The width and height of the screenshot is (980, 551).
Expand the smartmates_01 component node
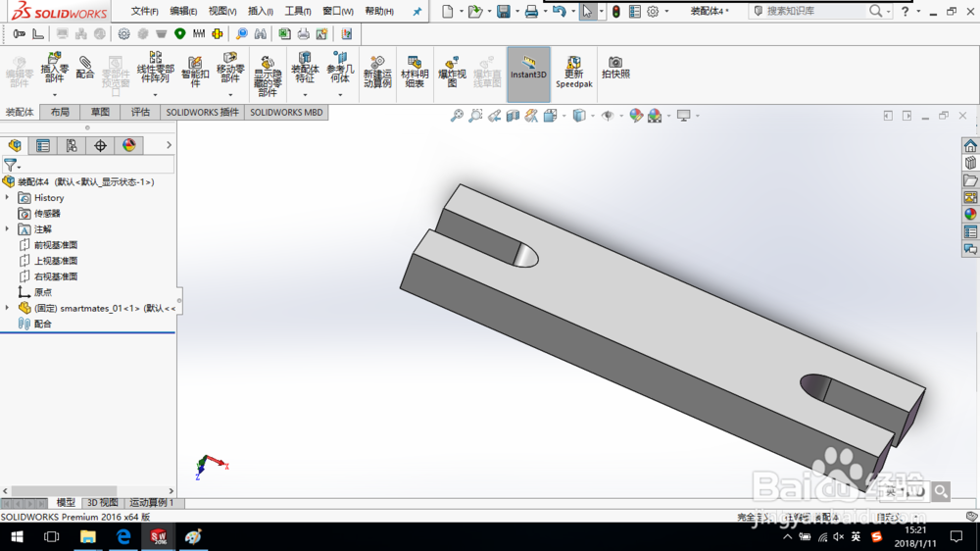click(x=8, y=308)
